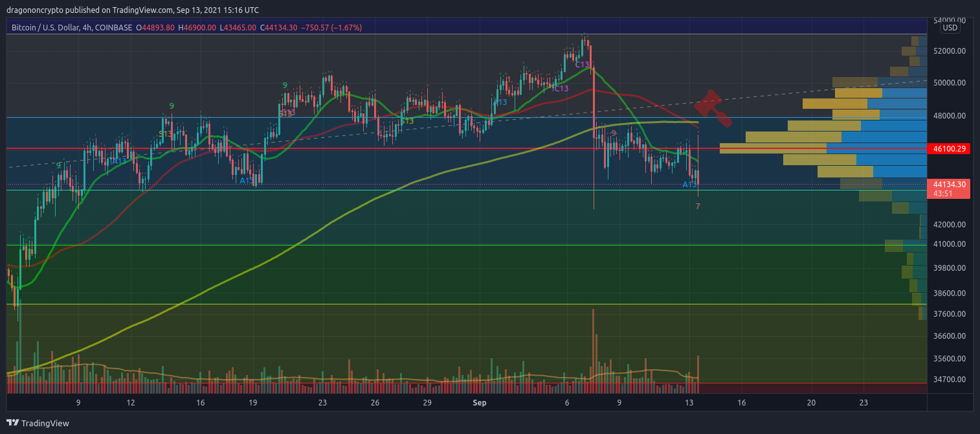Click the Sep label on the time axis

[x=480, y=402]
